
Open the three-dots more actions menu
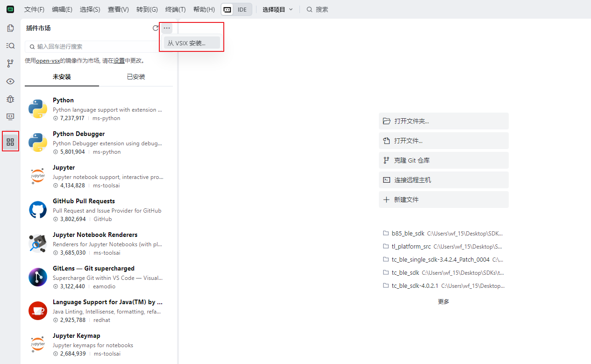[167, 28]
